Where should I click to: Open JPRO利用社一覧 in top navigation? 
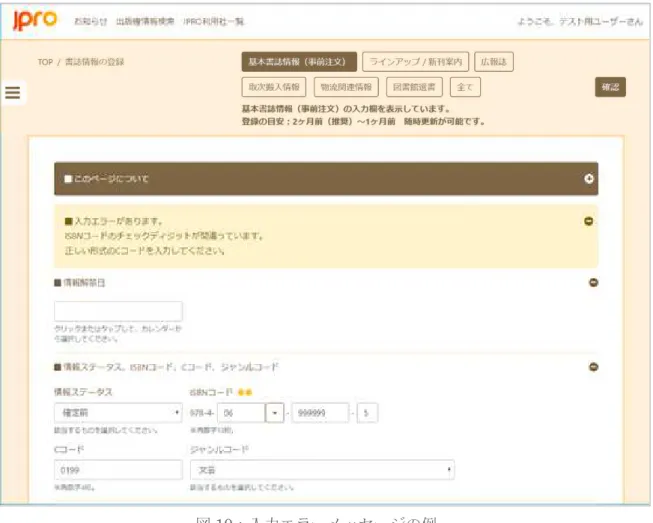pyautogui.click(x=214, y=21)
